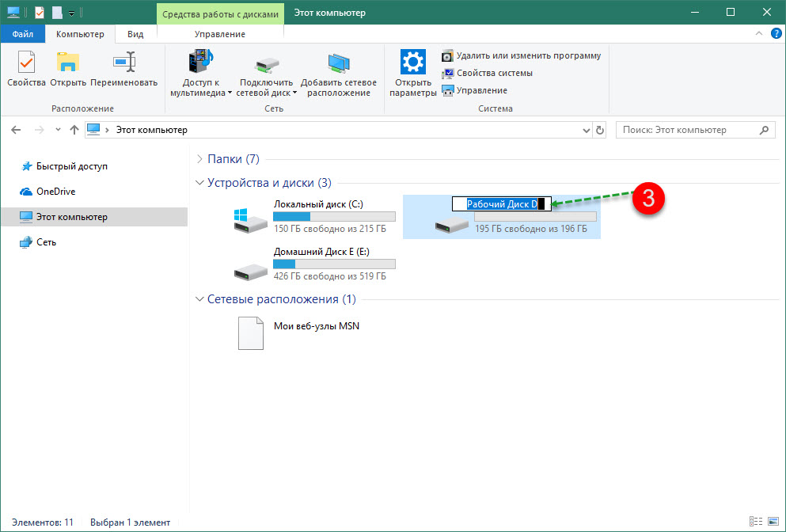Select the MSN web sites (Мои веб-узлы MSN) item icon
The width and height of the screenshot is (786, 532).
pos(251,333)
